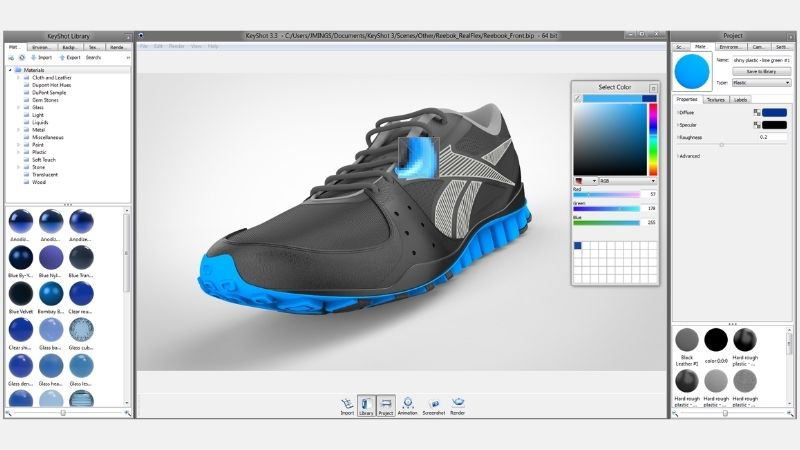Viewport: 800px width, 450px height.
Task: Click the Green channel slider
Action: click(x=606, y=209)
